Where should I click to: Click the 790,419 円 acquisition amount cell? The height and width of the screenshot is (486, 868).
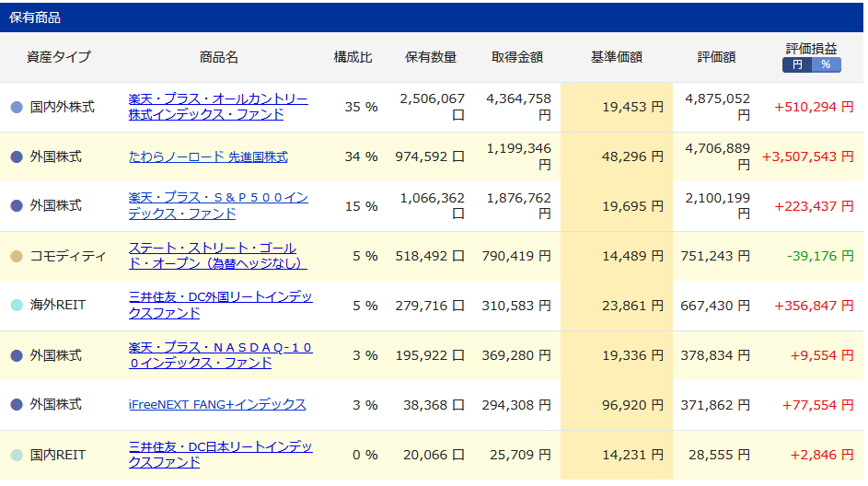pos(516,256)
